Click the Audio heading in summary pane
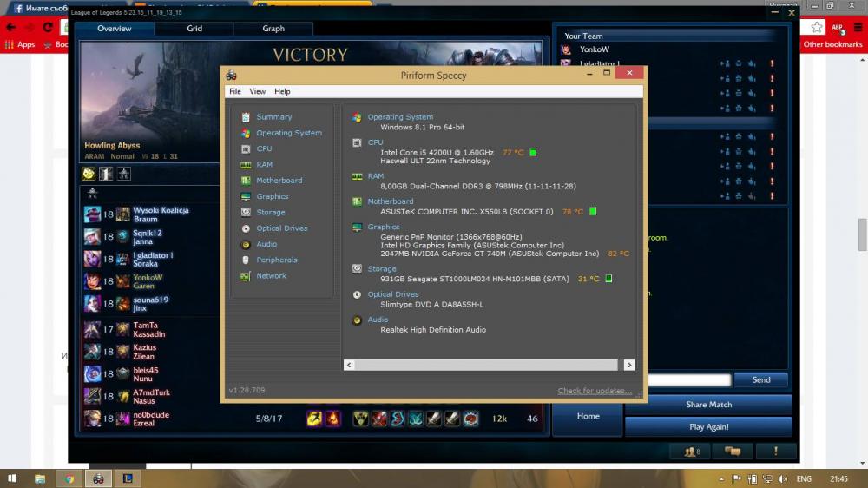Image resolution: width=868 pixels, height=488 pixels. [x=378, y=320]
